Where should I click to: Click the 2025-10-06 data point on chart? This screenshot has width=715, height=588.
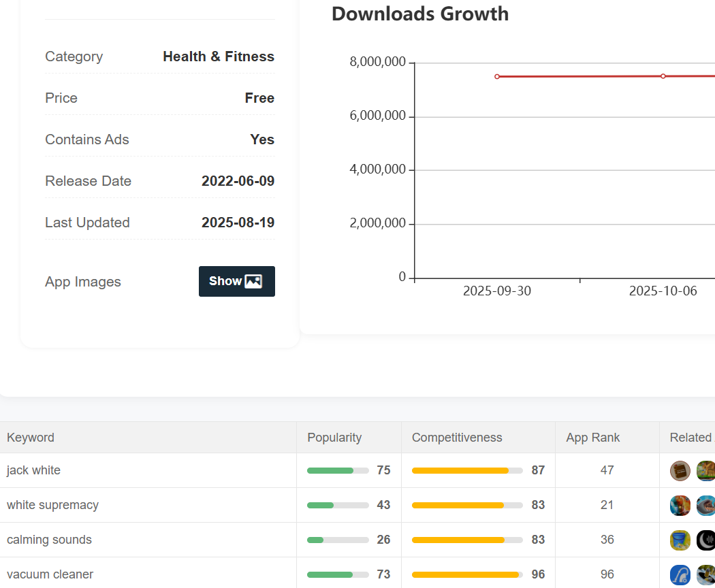click(663, 76)
